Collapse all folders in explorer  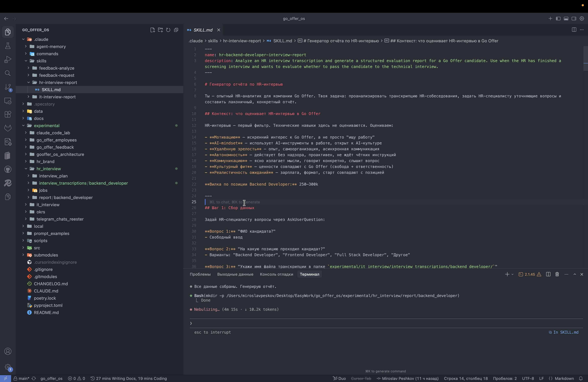pyautogui.click(x=176, y=30)
